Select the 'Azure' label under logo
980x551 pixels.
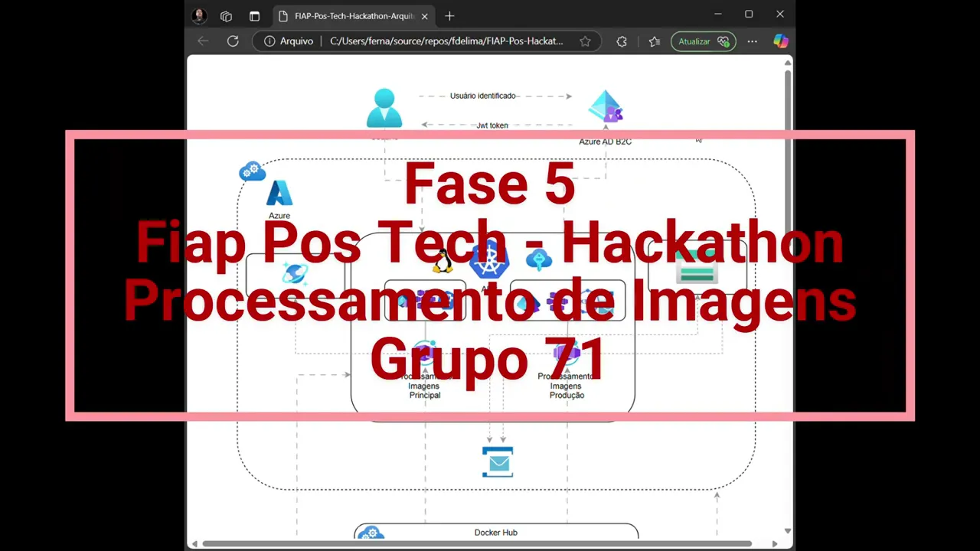point(279,216)
